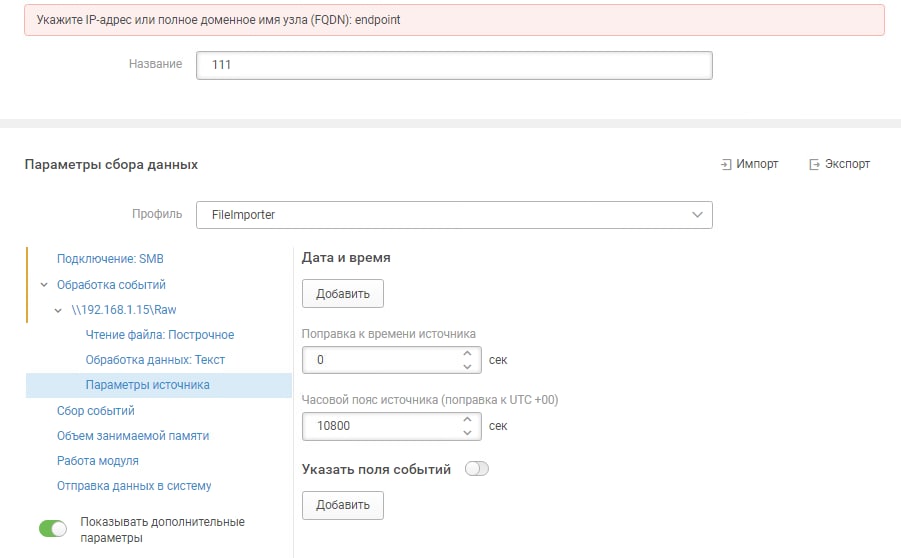This screenshot has height=558, width=901.
Task: Open 'Обработка данных: Текст' item
Action: click(155, 360)
